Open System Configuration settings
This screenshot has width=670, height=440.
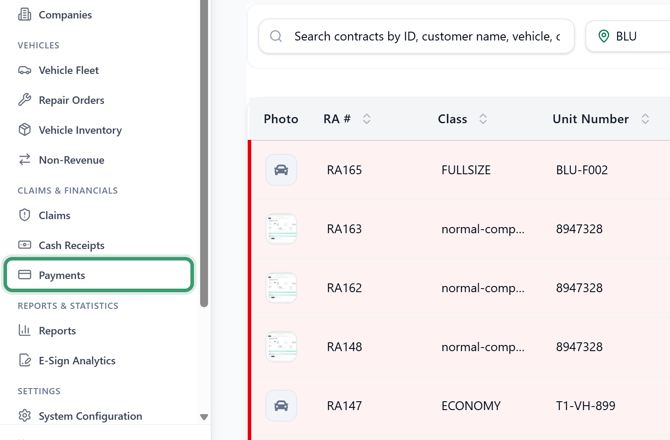pyautogui.click(x=90, y=416)
